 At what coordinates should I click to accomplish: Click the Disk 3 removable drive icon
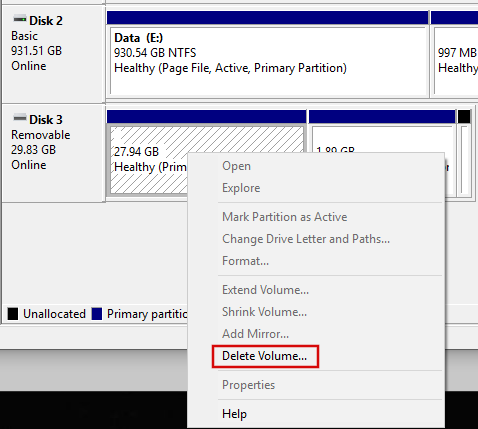[20, 118]
